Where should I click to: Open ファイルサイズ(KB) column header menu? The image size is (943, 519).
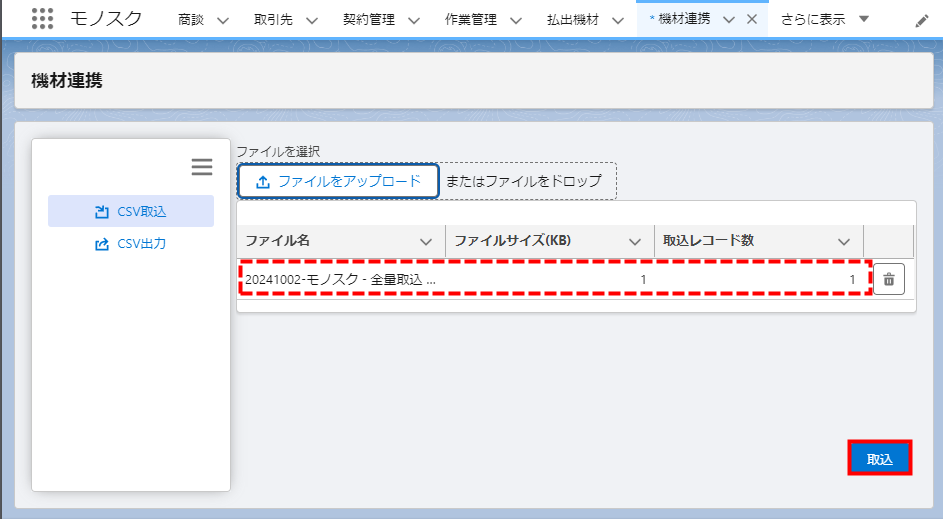pyautogui.click(x=634, y=242)
